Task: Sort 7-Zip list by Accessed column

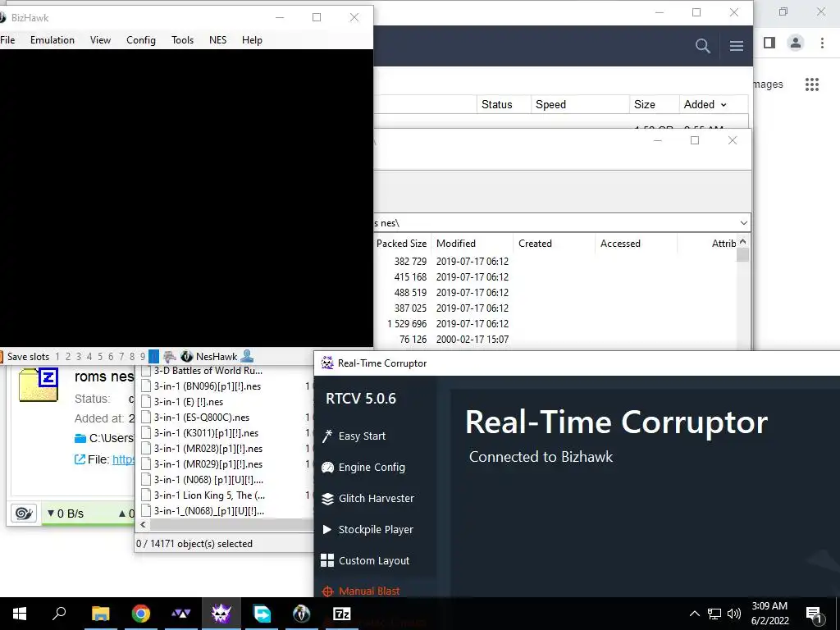Action: click(x=636, y=243)
